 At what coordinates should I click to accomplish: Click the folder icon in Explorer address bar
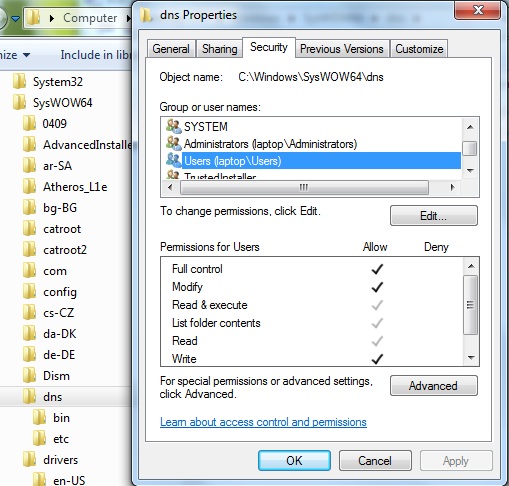34,17
